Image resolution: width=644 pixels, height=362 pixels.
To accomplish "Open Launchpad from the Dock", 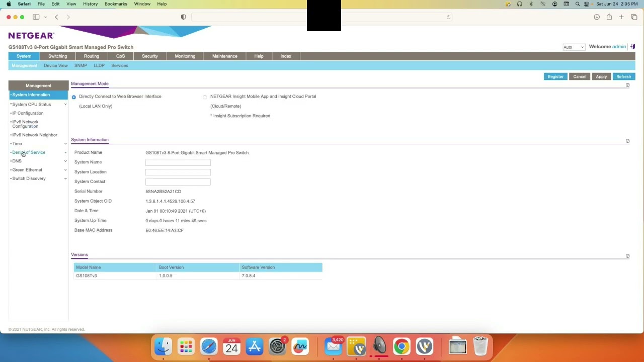I will pos(186,346).
